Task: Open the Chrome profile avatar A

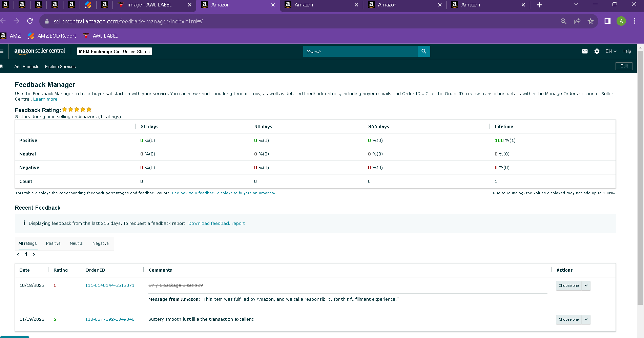Action: (x=621, y=21)
